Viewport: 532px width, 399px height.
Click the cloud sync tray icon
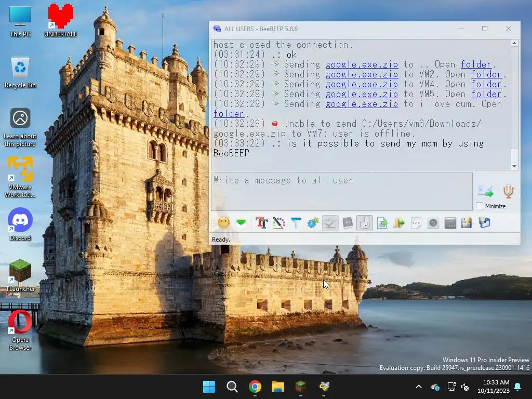tap(435, 387)
